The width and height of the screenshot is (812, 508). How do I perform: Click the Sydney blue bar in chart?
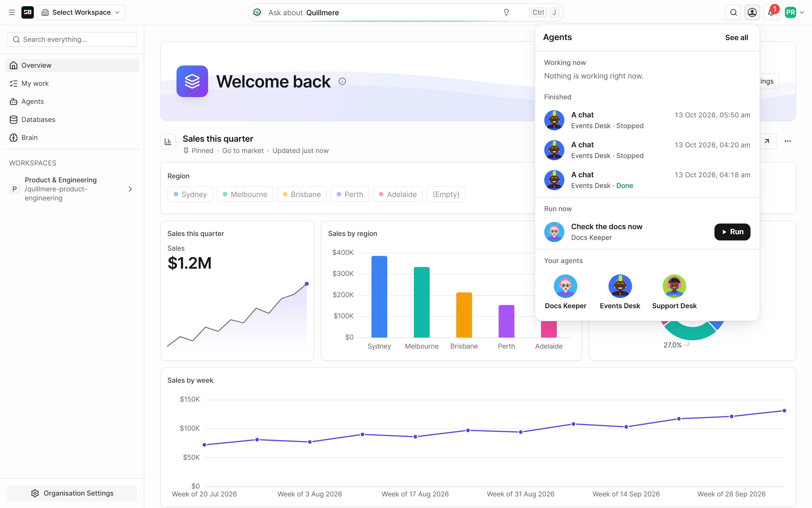pos(379,297)
